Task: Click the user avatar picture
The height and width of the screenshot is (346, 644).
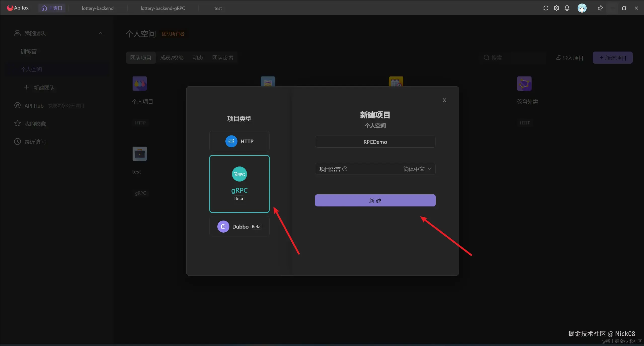Action: [x=582, y=8]
